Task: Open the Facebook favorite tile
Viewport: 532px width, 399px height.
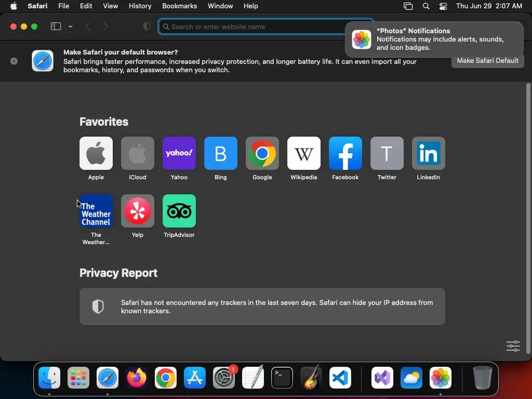Action: pyautogui.click(x=345, y=153)
